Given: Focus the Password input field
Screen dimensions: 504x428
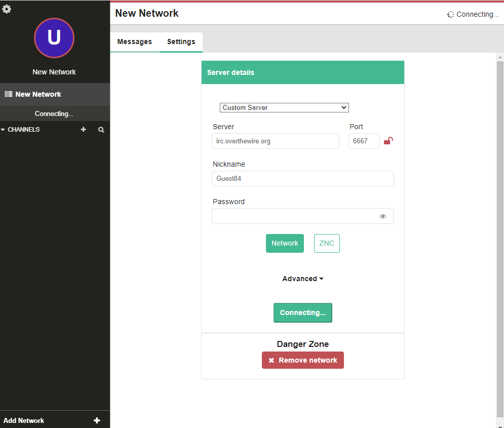Looking at the screenshot, I should pos(303,216).
